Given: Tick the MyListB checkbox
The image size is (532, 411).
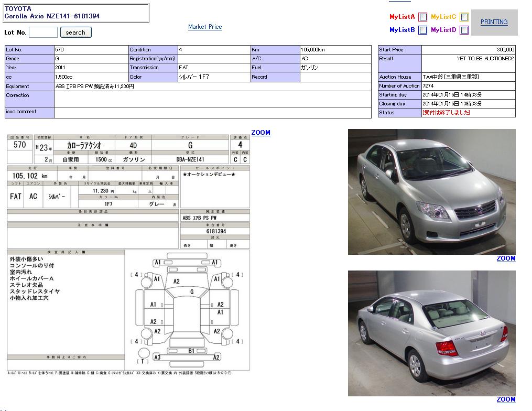Looking at the screenshot, I should 423,30.
